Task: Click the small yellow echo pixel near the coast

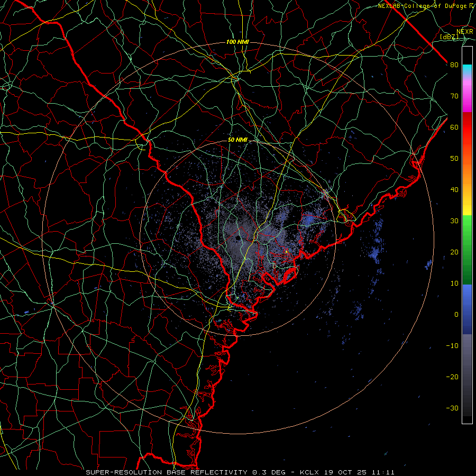Action: click(x=286, y=251)
